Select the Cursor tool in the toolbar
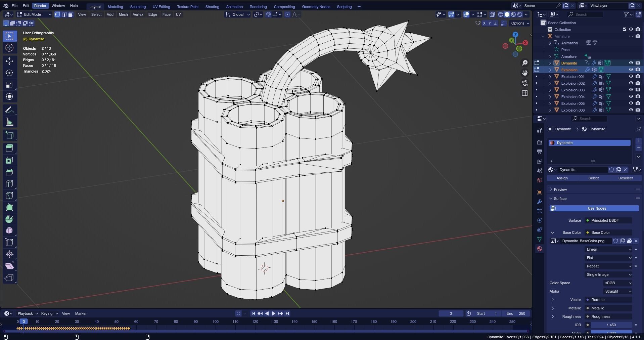The width and height of the screenshot is (644, 340). (9, 48)
